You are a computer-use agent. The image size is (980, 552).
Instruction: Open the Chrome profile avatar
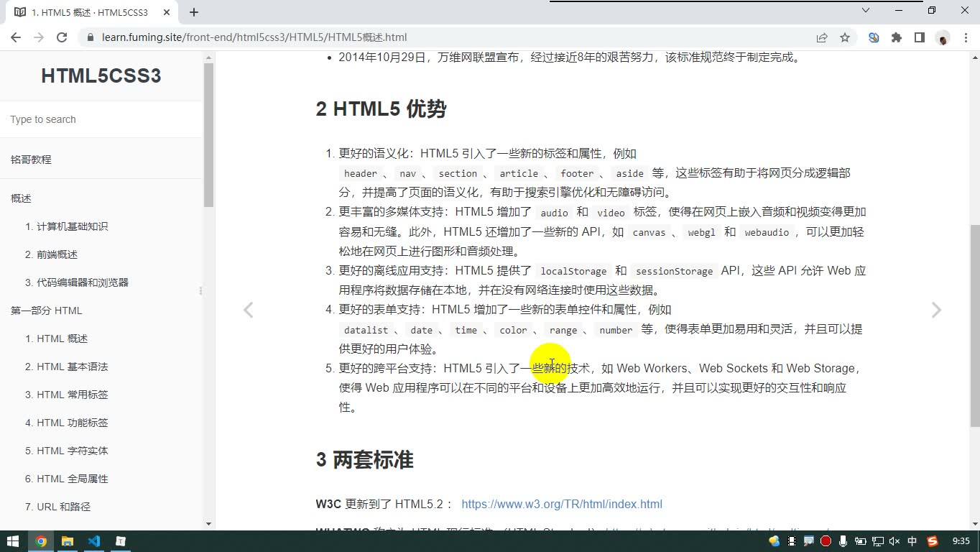tap(943, 37)
